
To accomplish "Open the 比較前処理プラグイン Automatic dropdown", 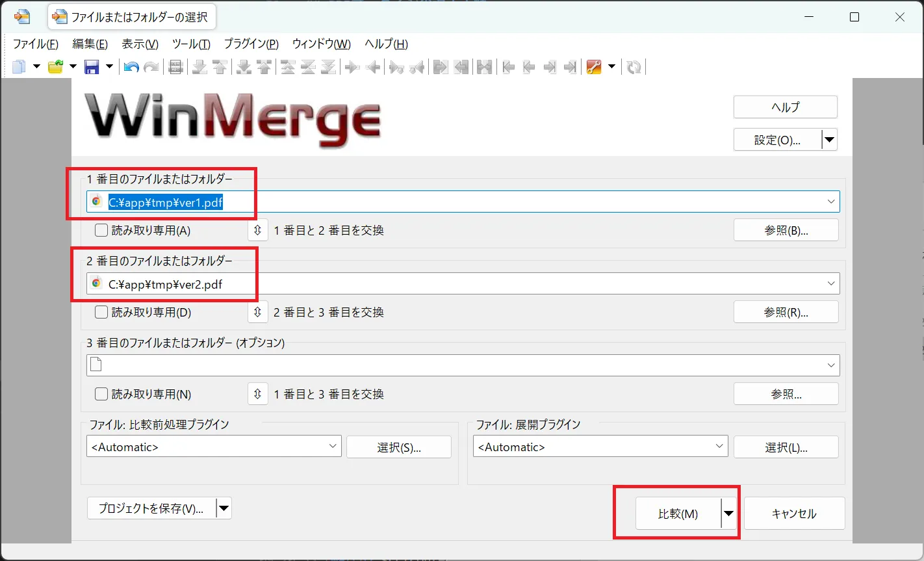I will click(333, 447).
